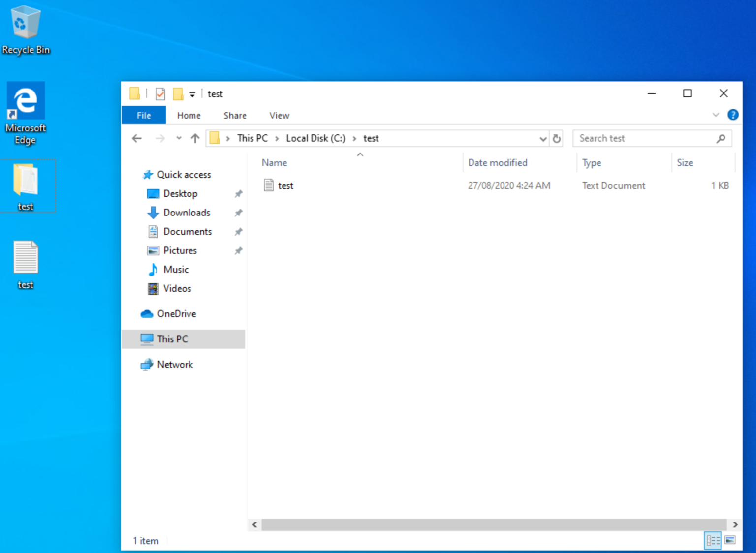
Task: Open the Customize Quick Access Toolbar dropdown
Action: click(x=192, y=93)
